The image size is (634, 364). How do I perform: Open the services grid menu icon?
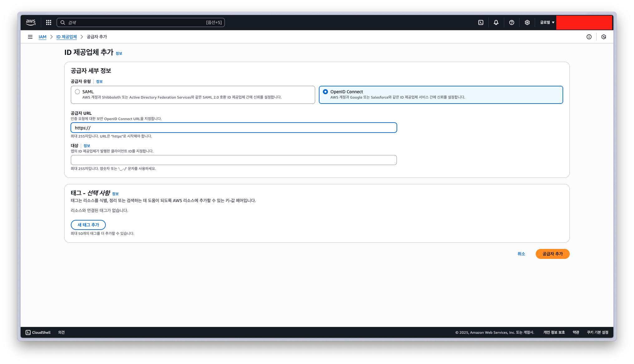tap(49, 22)
